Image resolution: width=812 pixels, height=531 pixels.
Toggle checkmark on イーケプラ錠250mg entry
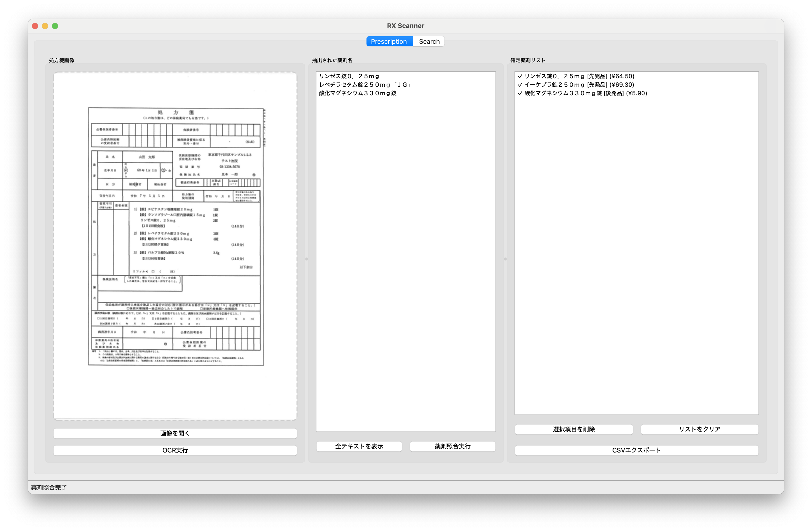pos(520,85)
